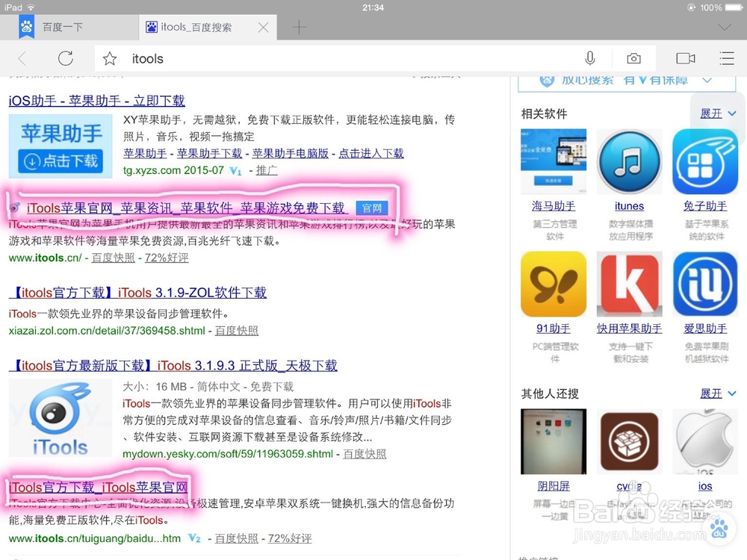The height and width of the screenshot is (560, 747).
Task: Click the V2 verification badge icon
Action: coord(194,538)
